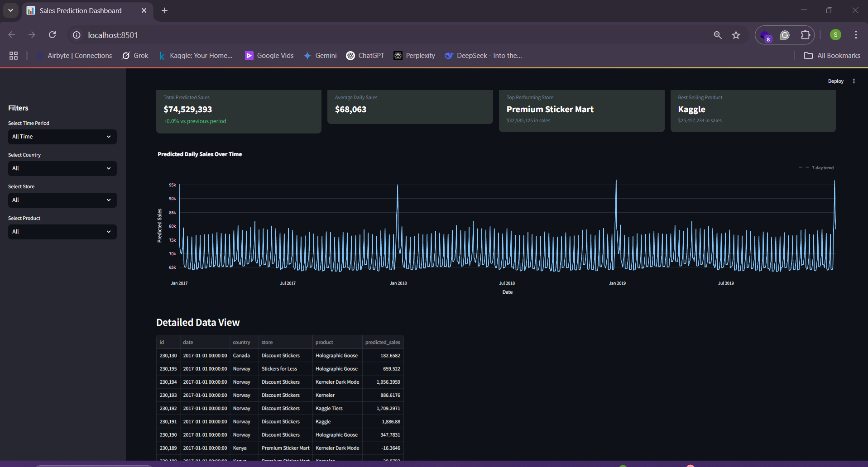Select the Stickers for Less store cell
This screenshot has width=868, height=467.
click(x=285, y=369)
